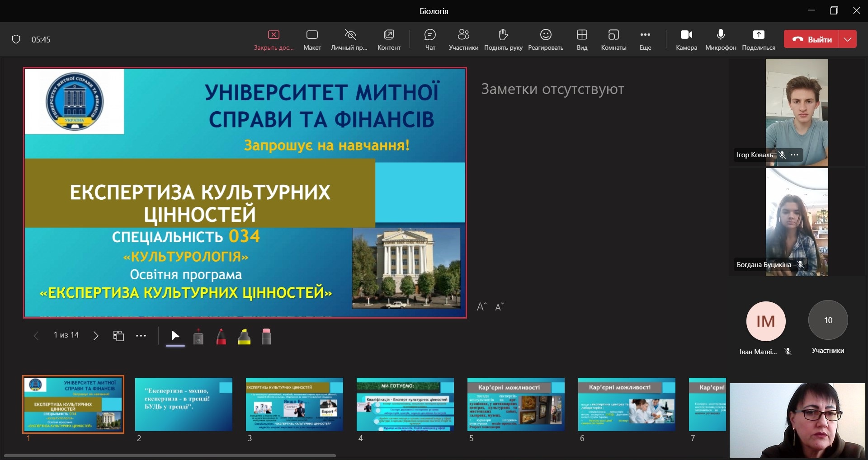Go to the previous slide arrow

(36, 335)
